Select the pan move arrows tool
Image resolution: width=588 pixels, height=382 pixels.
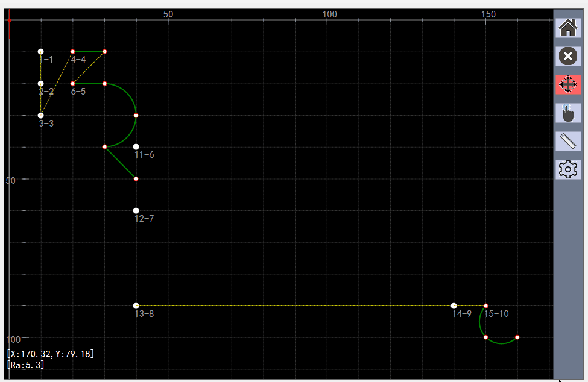(x=568, y=84)
